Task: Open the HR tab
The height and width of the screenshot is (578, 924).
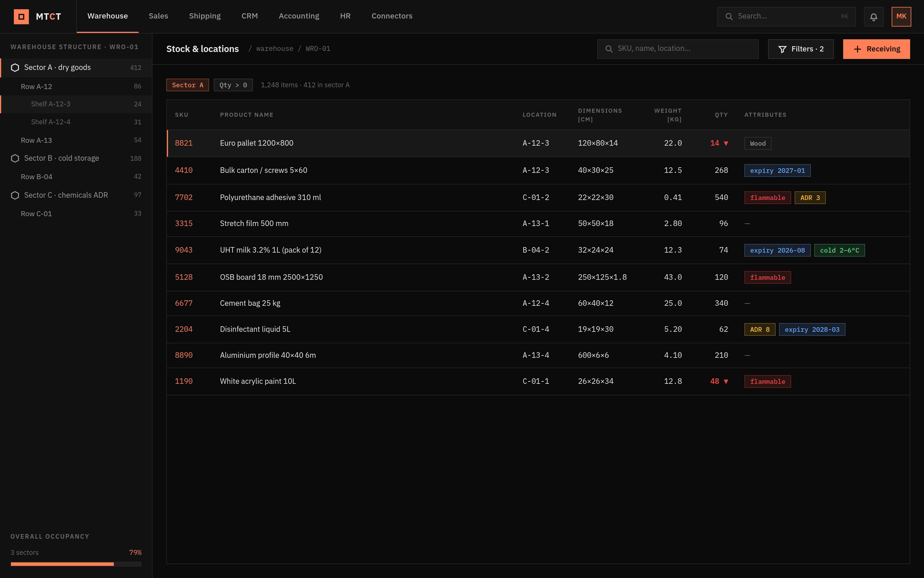Action: pos(345,16)
